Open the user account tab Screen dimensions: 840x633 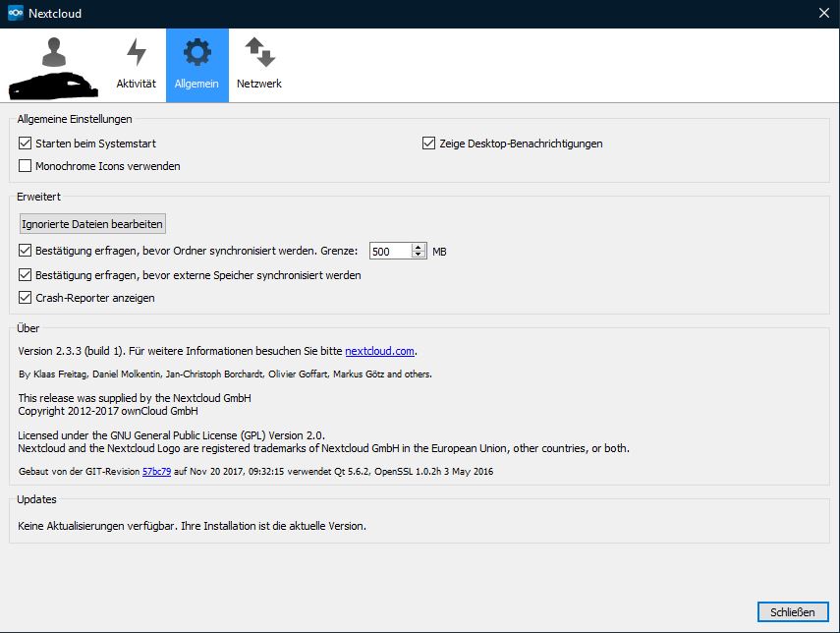(54, 66)
